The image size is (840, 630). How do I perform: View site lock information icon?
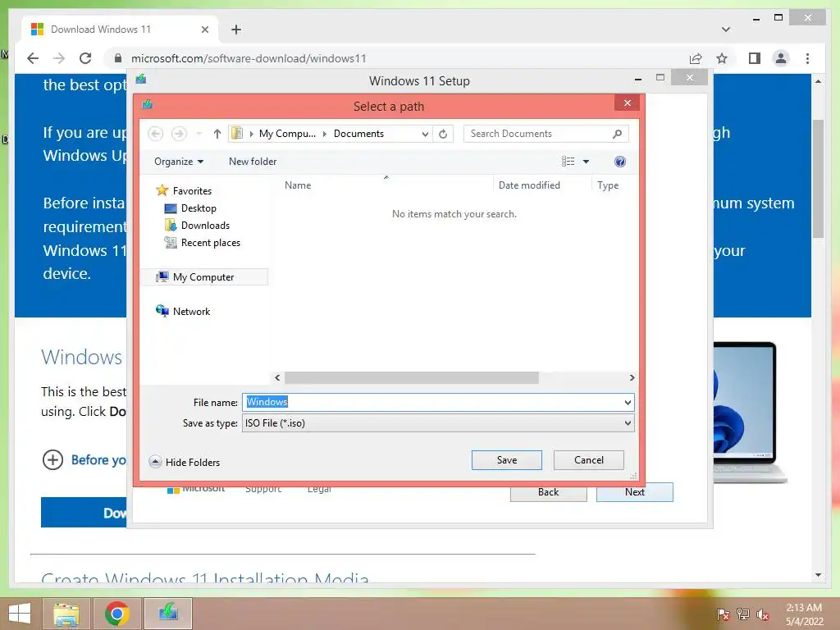pyautogui.click(x=118, y=58)
